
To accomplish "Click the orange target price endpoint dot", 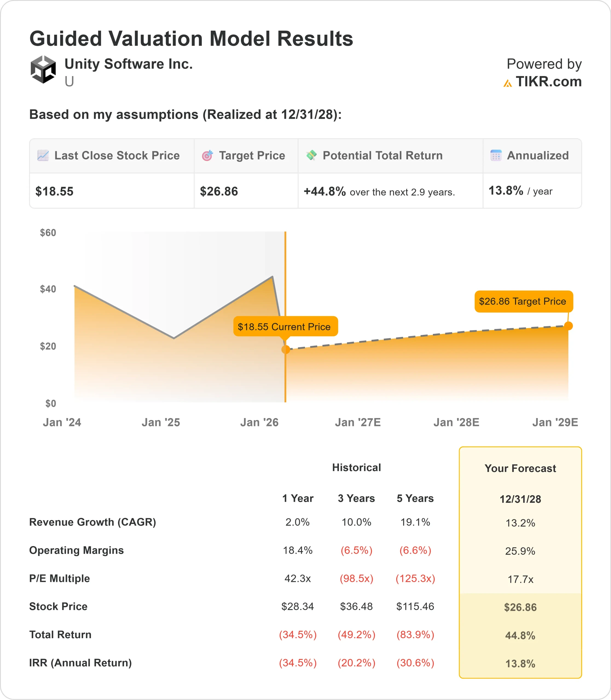I will pos(568,326).
